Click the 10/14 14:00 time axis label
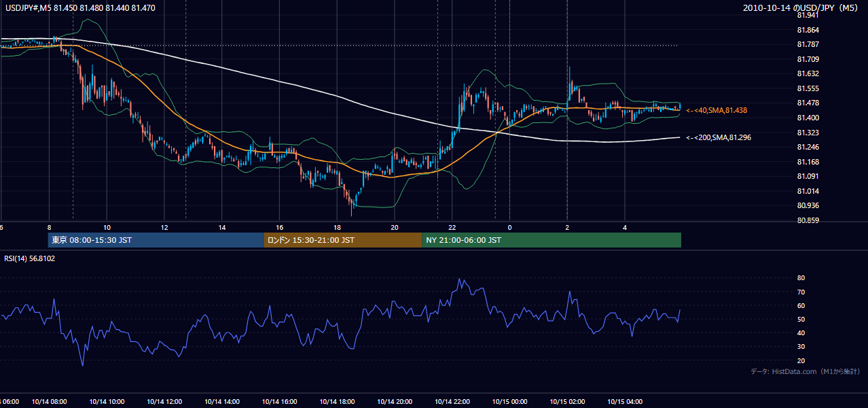The image size is (868, 408). 222,402
